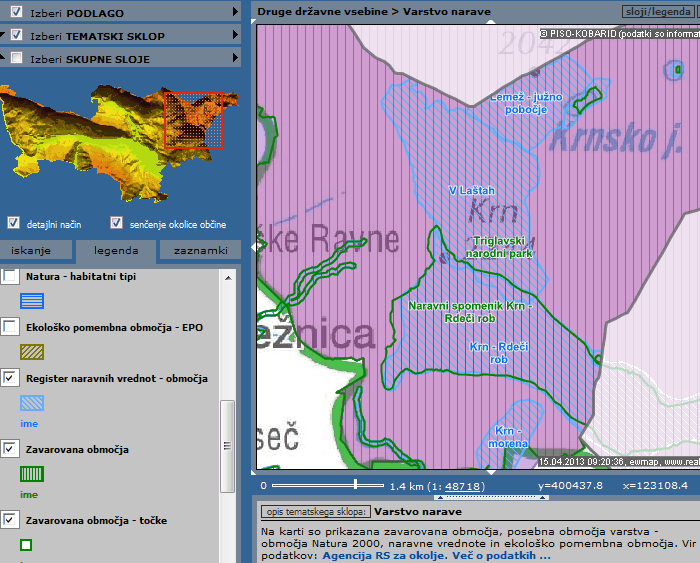This screenshot has width=700, height=563.
Task: Click the green Zavarovana območja legend symbol
Action: pyautogui.click(x=32, y=475)
